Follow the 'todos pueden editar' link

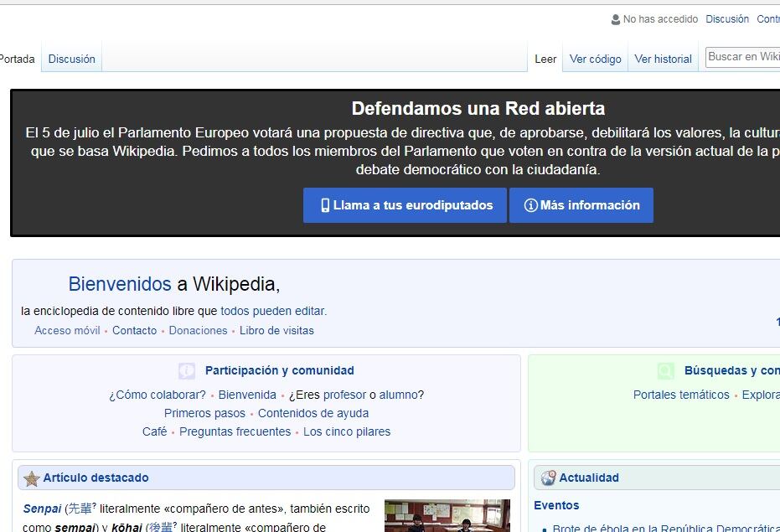point(272,311)
